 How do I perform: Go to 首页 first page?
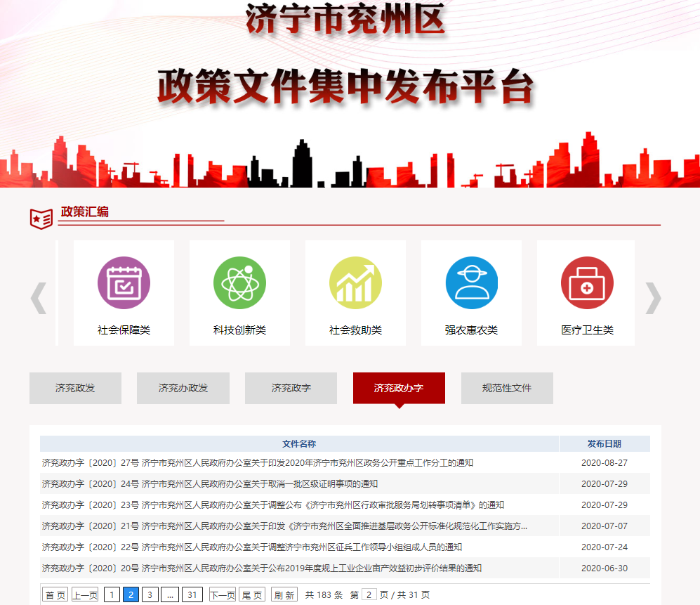(55, 595)
